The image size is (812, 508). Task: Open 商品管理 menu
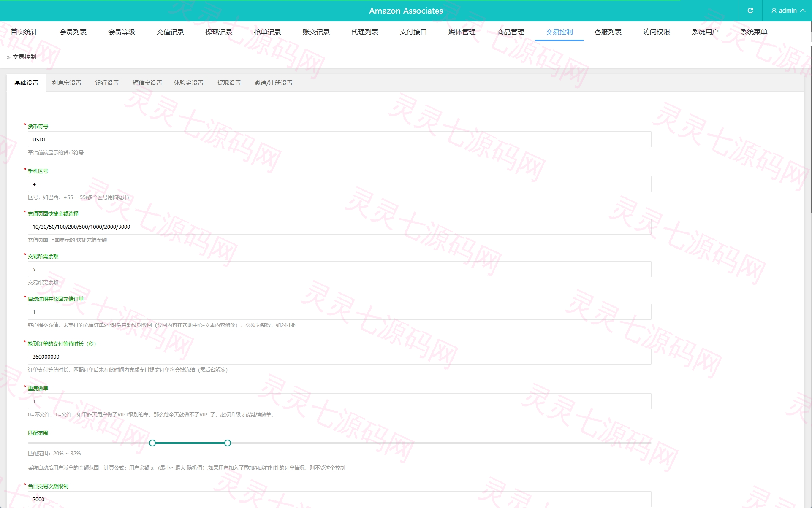[511, 32]
